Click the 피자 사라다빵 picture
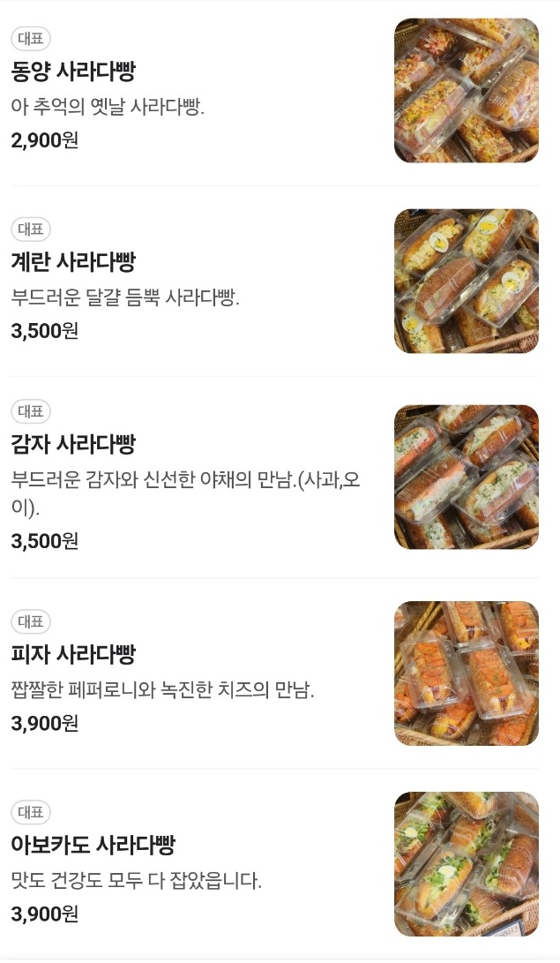This screenshot has width=560, height=963. click(x=466, y=672)
